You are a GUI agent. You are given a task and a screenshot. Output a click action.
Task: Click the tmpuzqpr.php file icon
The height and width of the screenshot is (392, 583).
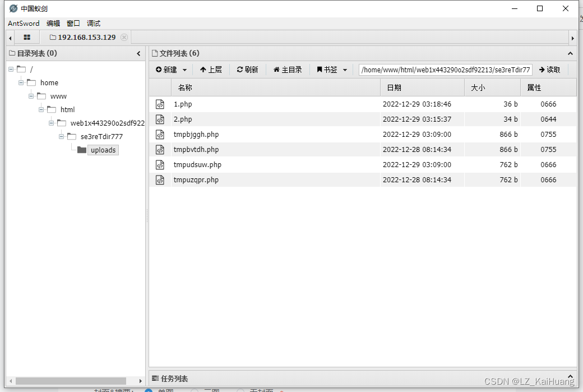coord(160,180)
